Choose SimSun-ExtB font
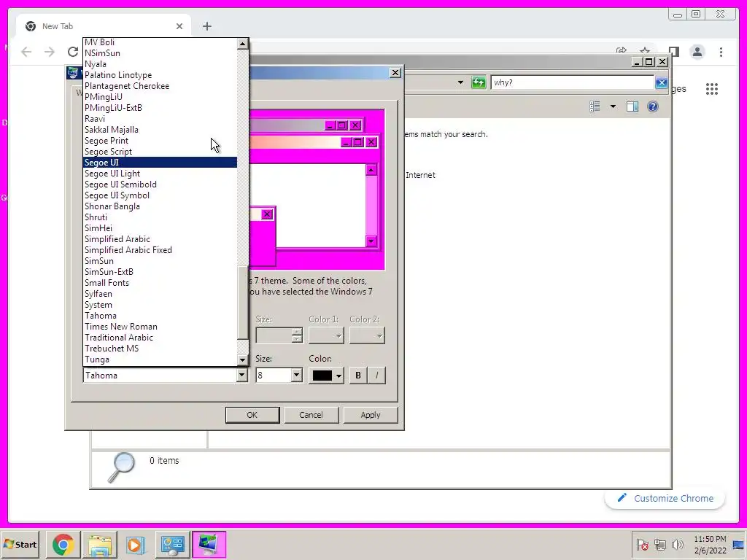747x560 pixels. coord(160,272)
